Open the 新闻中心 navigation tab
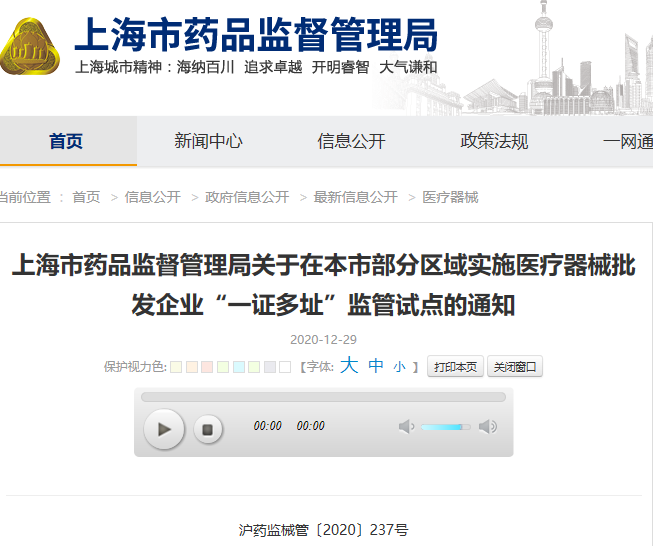The image size is (653, 546). click(208, 141)
